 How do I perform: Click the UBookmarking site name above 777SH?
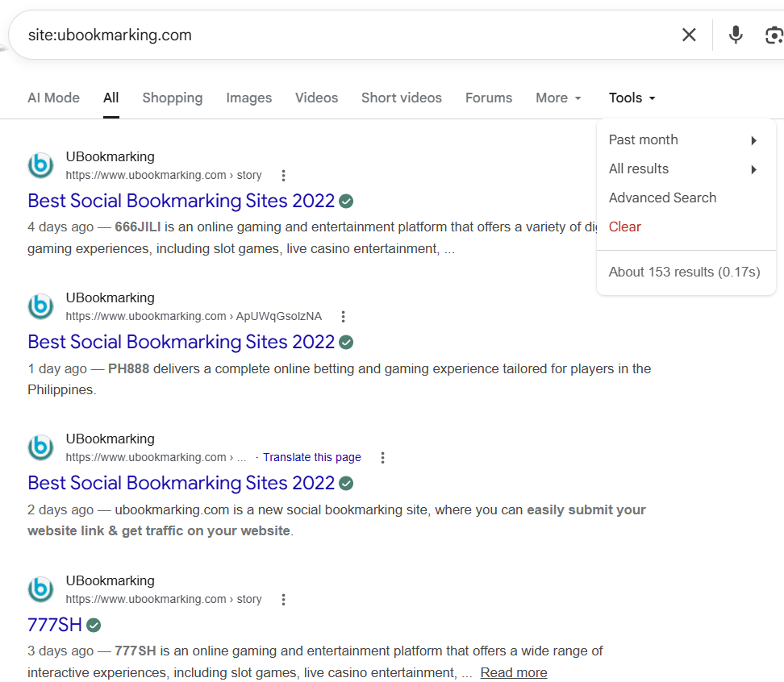point(110,580)
